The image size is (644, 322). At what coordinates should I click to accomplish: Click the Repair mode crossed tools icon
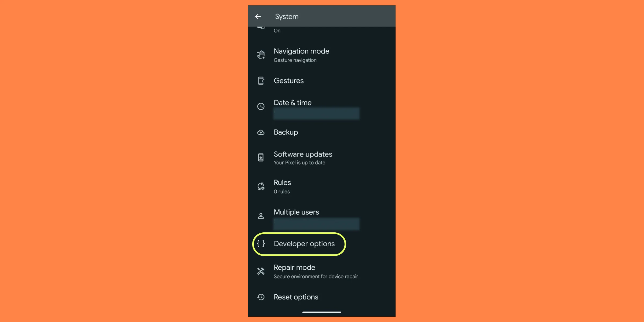click(x=261, y=271)
